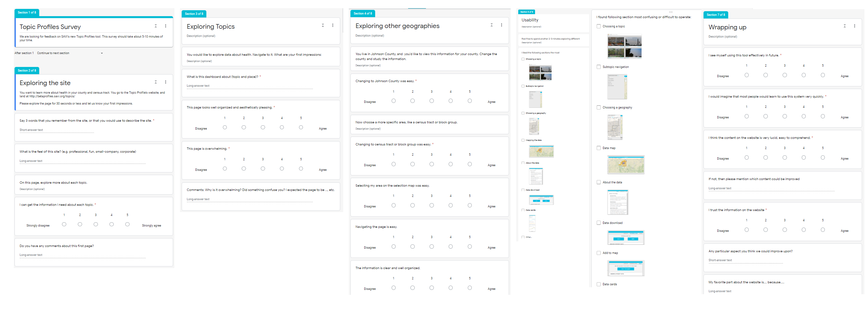Click Long-answer field under 'feel of this site'
This screenshot has height=310, width=868.
coord(82,161)
